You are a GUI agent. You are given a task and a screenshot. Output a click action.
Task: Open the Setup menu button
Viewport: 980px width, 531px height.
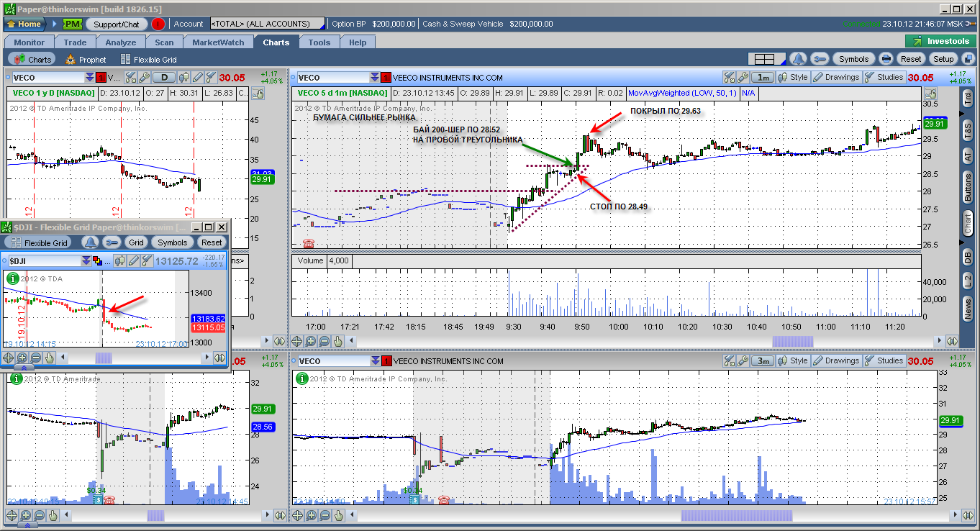point(943,59)
